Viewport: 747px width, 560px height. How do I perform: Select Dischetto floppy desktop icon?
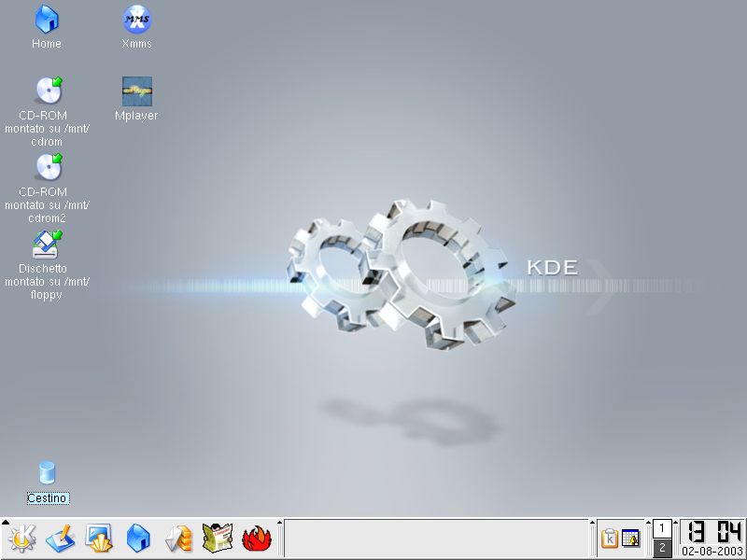coord(47,265)
